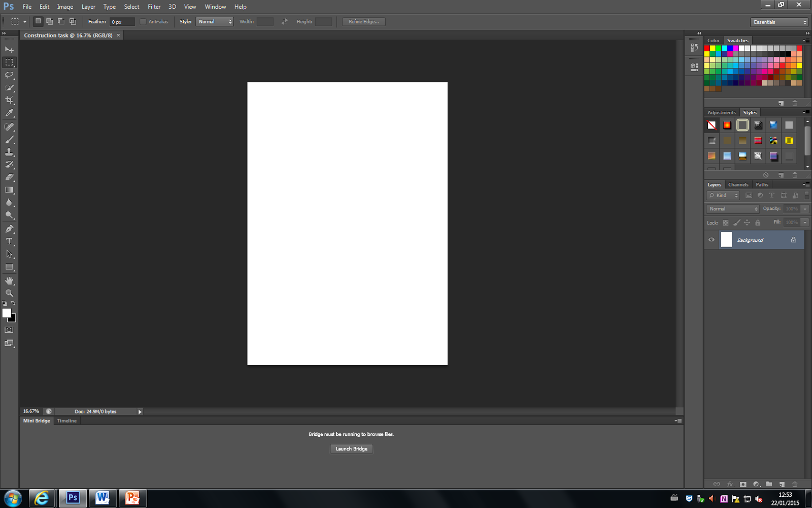Select the Horizontal Type tool
This screenshot has height=508, width=812.
coord(9,242)
